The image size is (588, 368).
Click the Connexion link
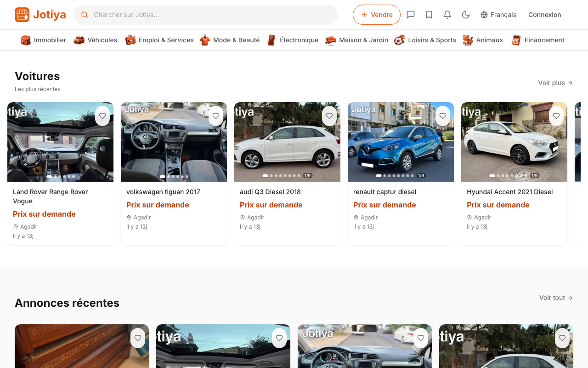pyautogui.click(x=545, y=15)
